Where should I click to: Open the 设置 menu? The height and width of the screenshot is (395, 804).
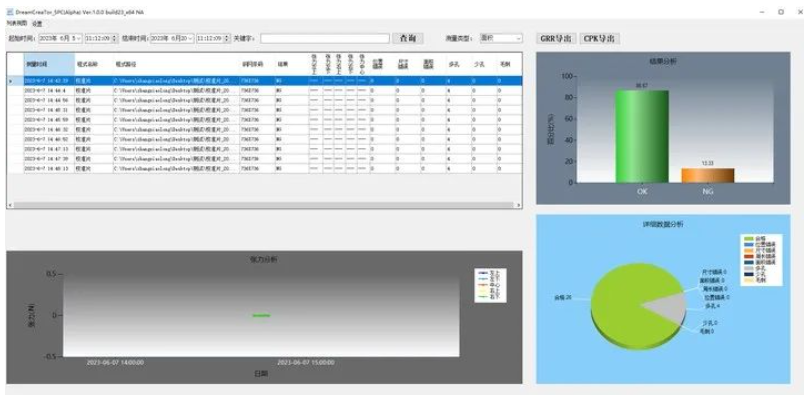tap(37, 24)
